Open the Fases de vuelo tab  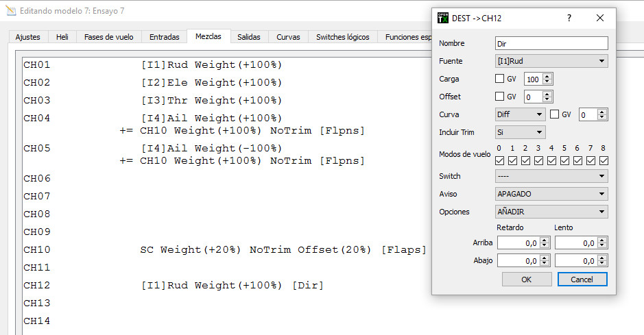point(108,37)
